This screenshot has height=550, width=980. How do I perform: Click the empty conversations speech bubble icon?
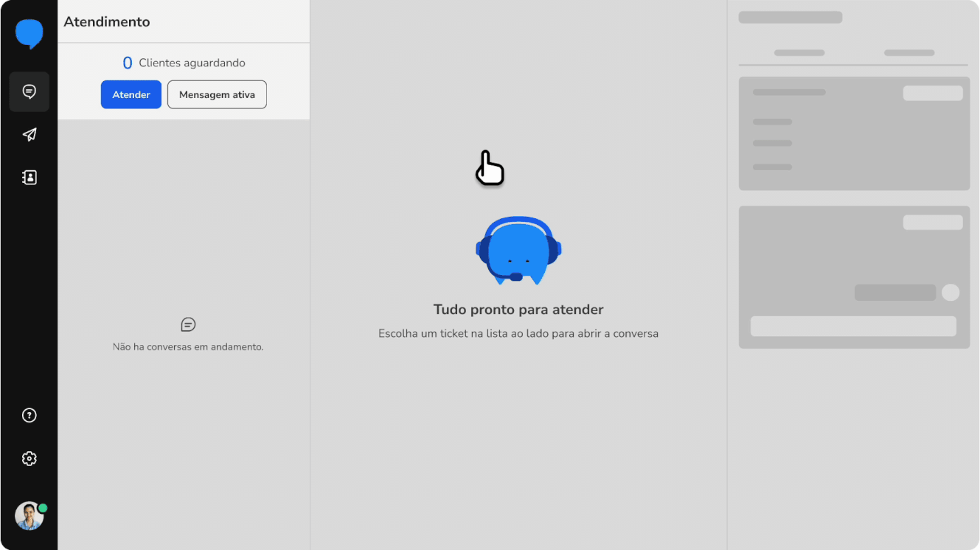point(188,324)
